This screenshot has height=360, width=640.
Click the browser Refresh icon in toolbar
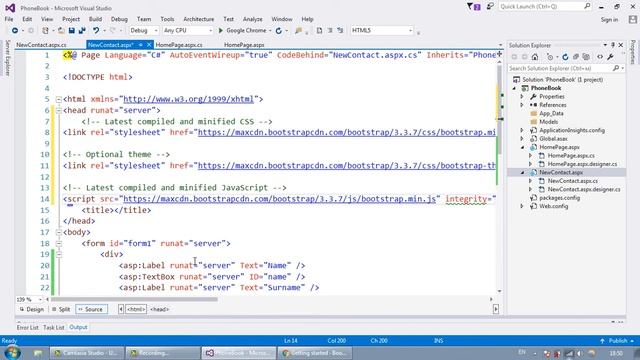279,31
